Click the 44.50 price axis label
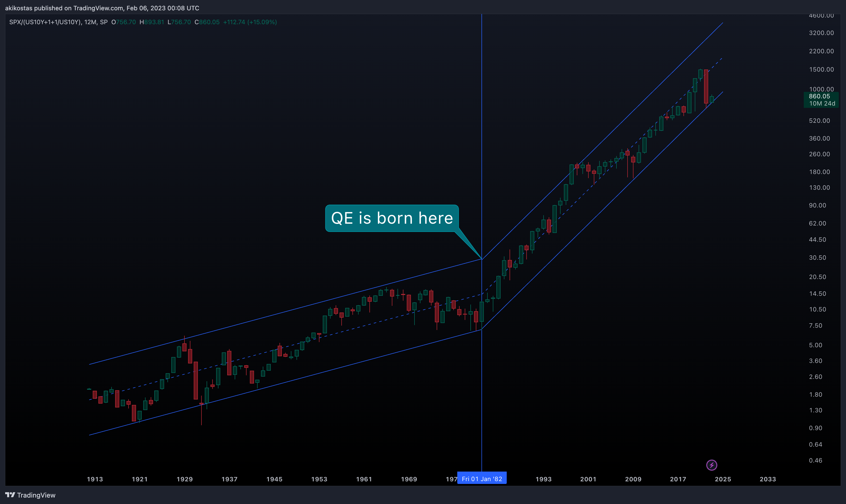Screen dimensions: 846x504 pyautogui.click(x=817, y=240)
